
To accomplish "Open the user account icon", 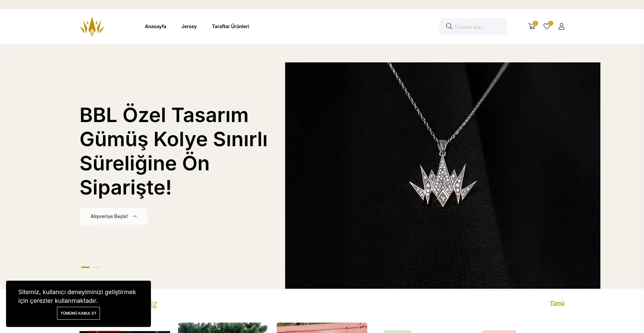I will coord(561,26).
